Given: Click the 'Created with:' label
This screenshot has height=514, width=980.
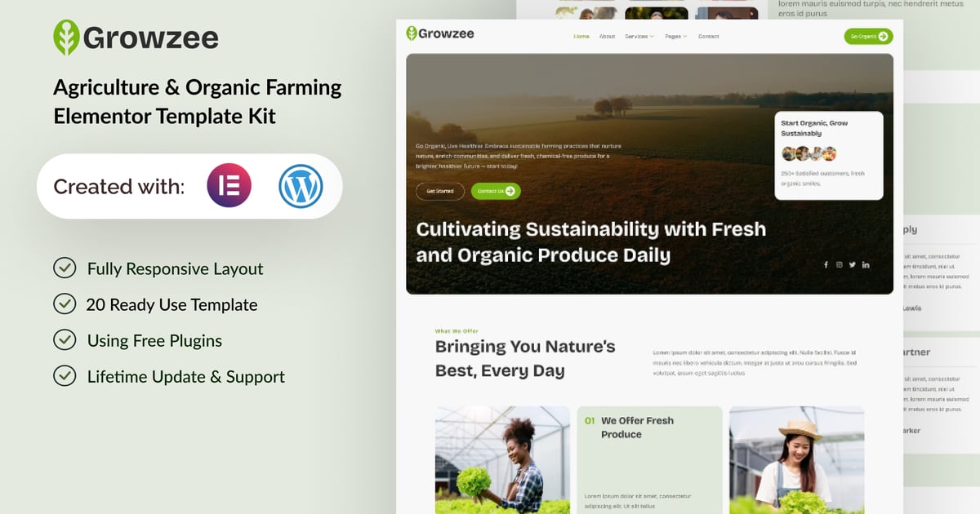Looking at the screenshot, I should [119, 187].
